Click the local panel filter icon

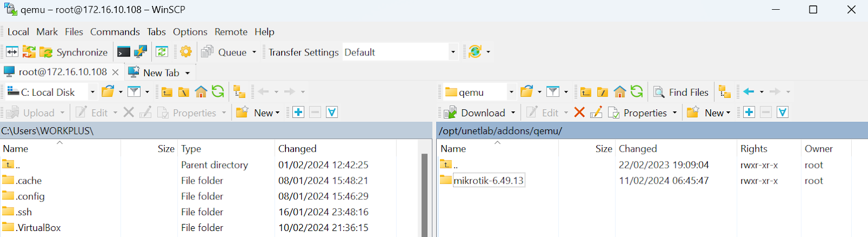[134, 92]
